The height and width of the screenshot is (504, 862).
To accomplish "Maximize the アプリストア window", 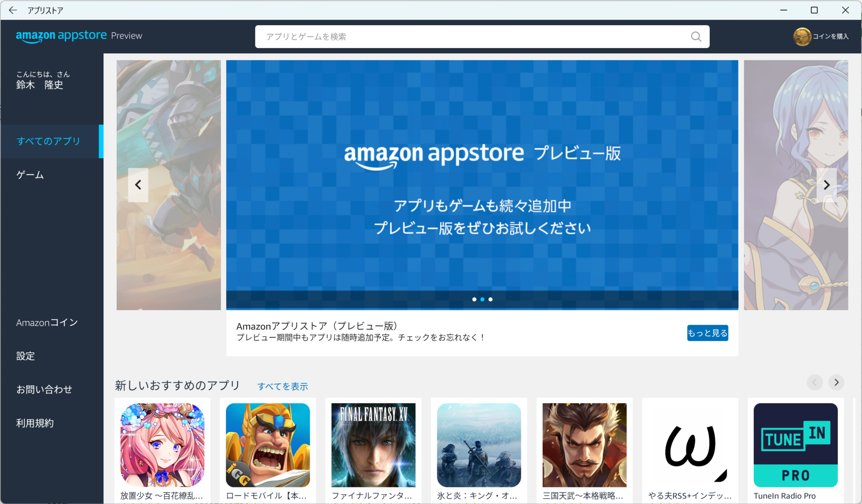I will [x=814, y=10].
